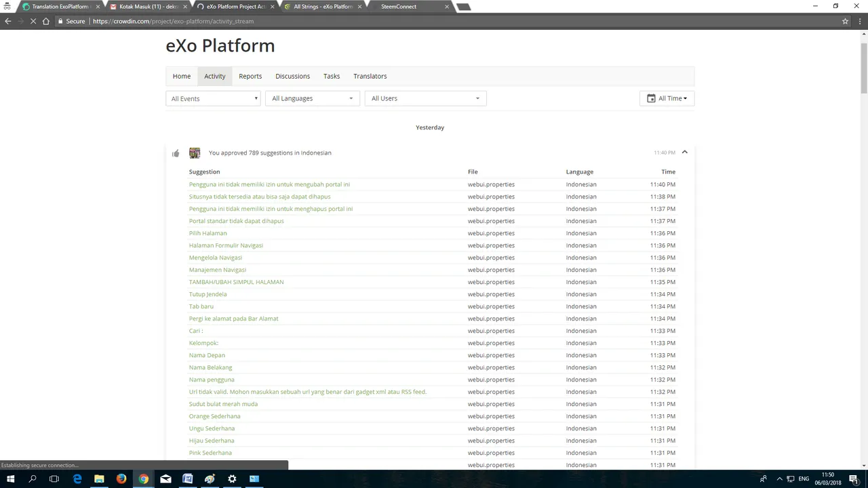Screen dimensions: 868x488
Task: Click the user avatar in the approval entry
Action: 195,153
